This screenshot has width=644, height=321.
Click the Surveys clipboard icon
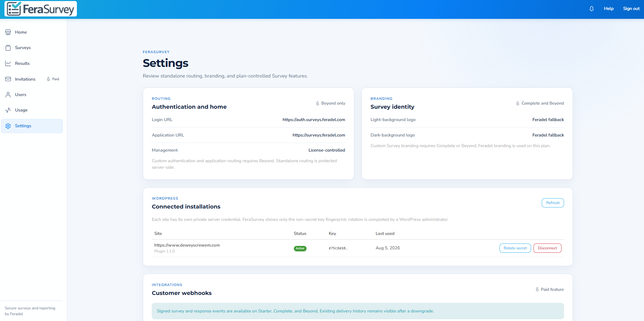tap(8, 48)
